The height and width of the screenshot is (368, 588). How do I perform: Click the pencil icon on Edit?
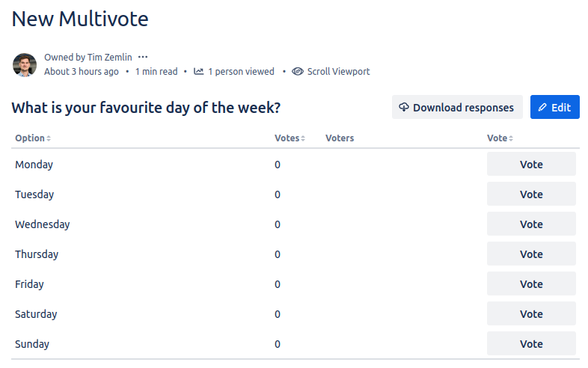pyautogui.click(x=542, y=108)
